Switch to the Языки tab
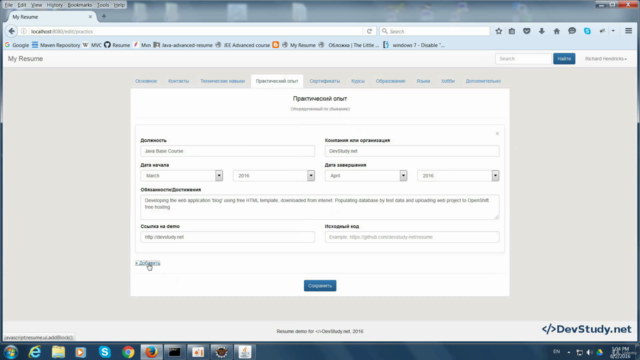640x360 pixels. 423,81
